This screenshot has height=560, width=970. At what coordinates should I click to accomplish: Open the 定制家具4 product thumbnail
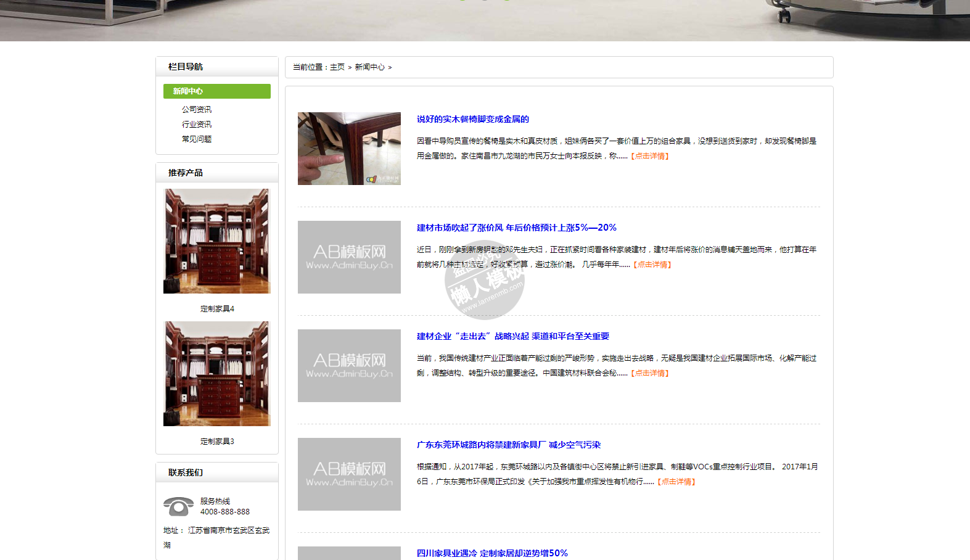pos(216,241)
